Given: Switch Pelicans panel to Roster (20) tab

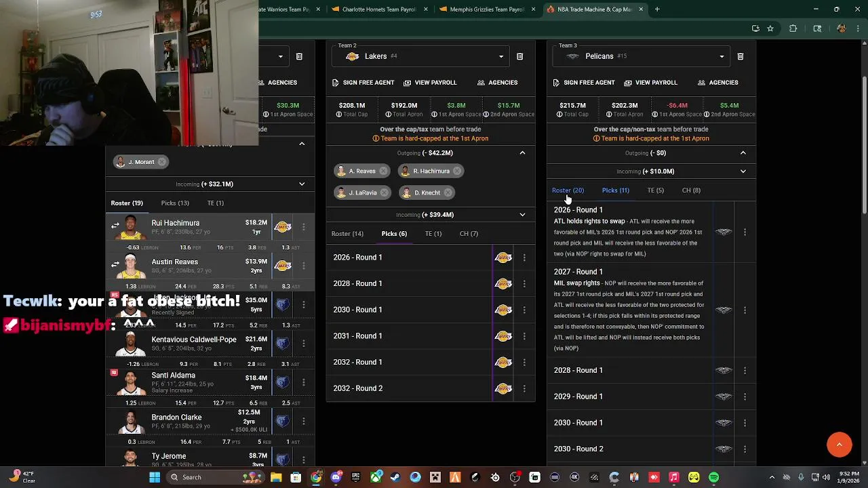Looking at the screenshot, I should (x=568, y=190).
